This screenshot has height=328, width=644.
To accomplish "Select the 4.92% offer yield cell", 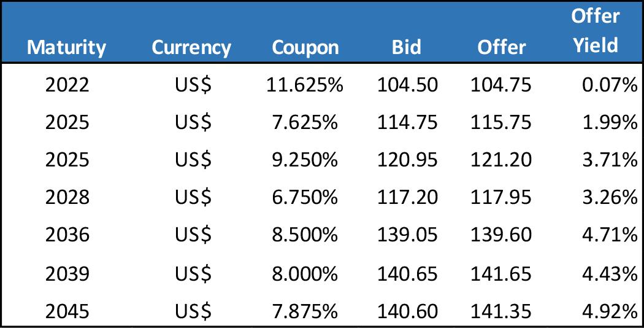I will coord(610,311).
